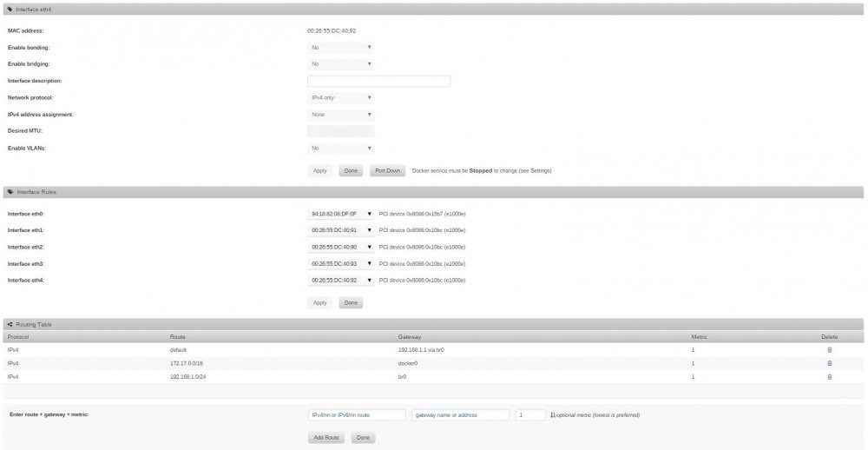Open the Enable bonding dropdown
Screen dimensions: 868x450
[341, 48]
